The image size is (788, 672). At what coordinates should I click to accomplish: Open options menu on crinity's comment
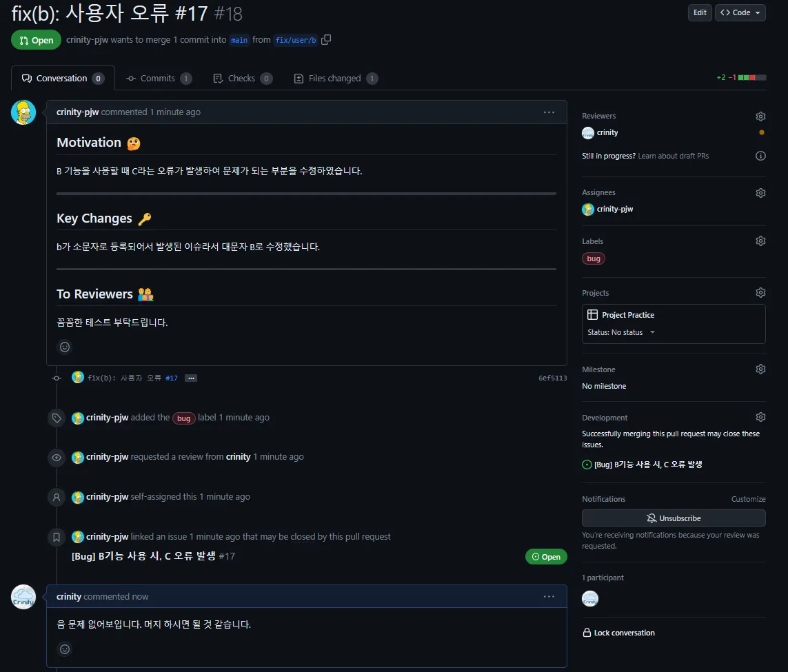[x=549, y=597]
